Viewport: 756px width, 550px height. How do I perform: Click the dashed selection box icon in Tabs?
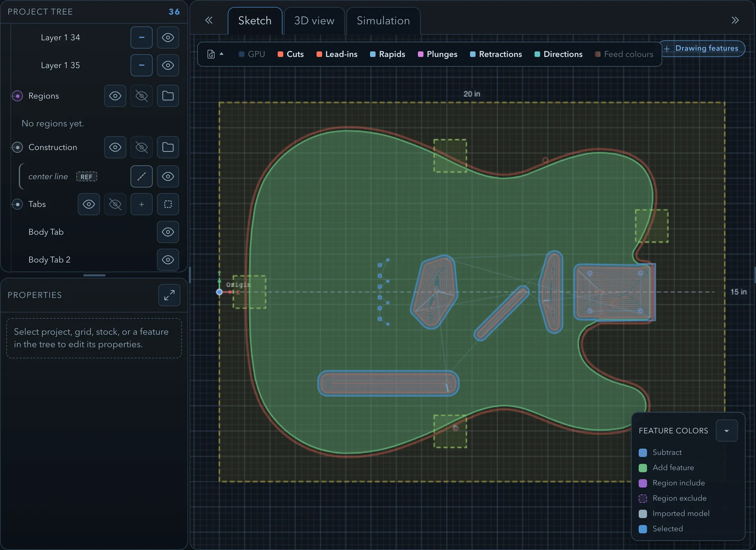(168, 204)
